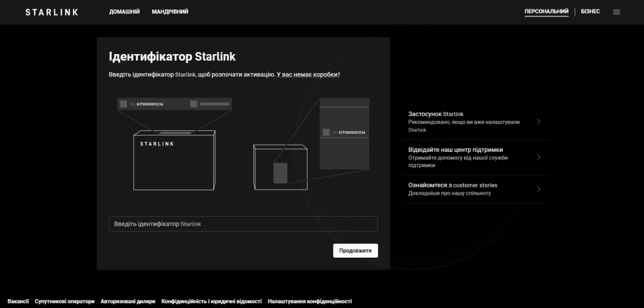Open the ДОМАШНІЙ menu item
This screenshot has width=644, height=308.
pyautogui.click(x=125, y=12)
